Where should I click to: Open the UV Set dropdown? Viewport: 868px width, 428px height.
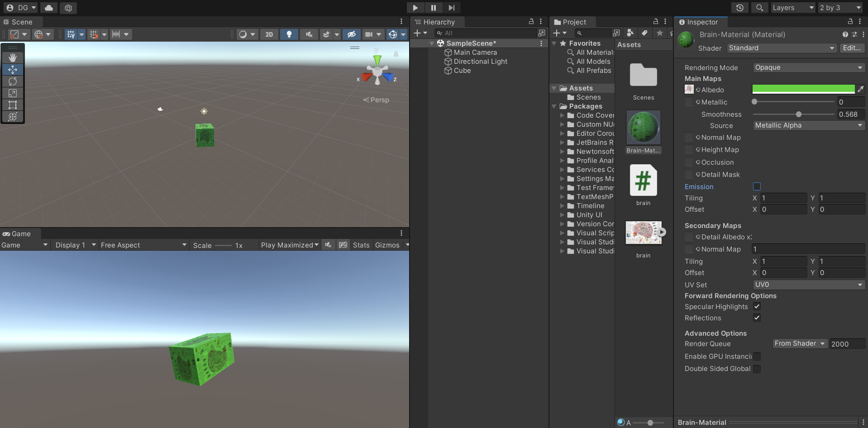coord(808,285)
